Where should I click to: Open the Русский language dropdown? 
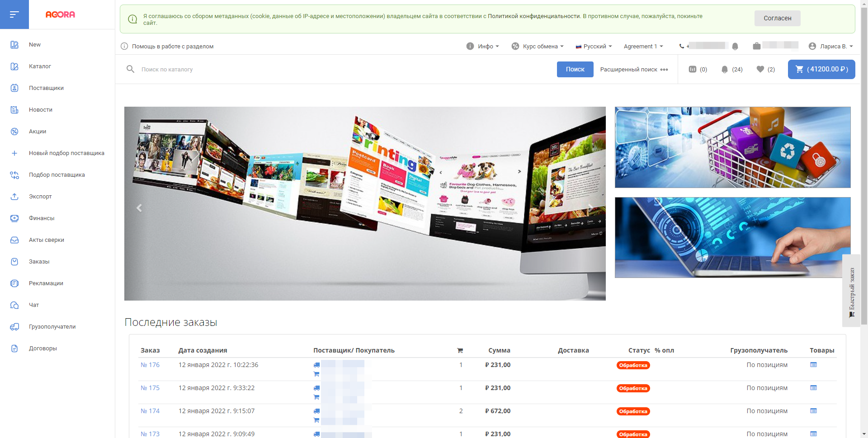tap(594, 46)
